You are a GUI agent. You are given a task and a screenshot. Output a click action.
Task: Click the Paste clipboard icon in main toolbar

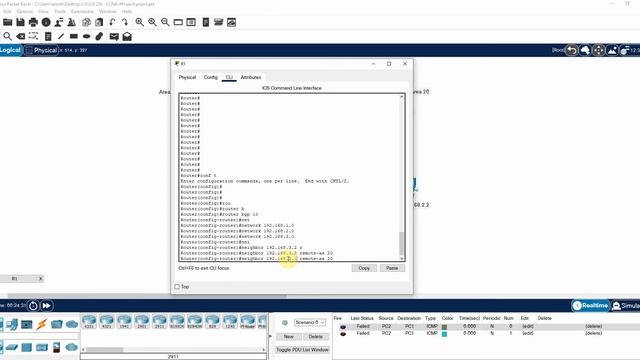click(99, 22)
